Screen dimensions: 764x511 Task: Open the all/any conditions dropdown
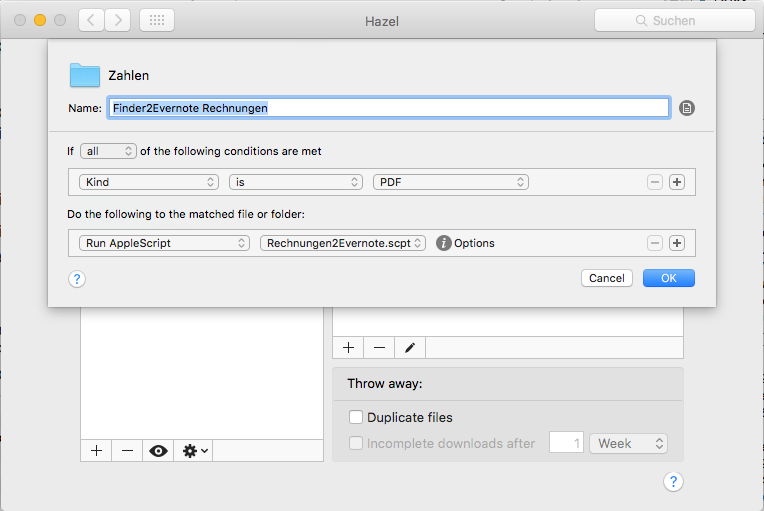(x=108, y=151)
